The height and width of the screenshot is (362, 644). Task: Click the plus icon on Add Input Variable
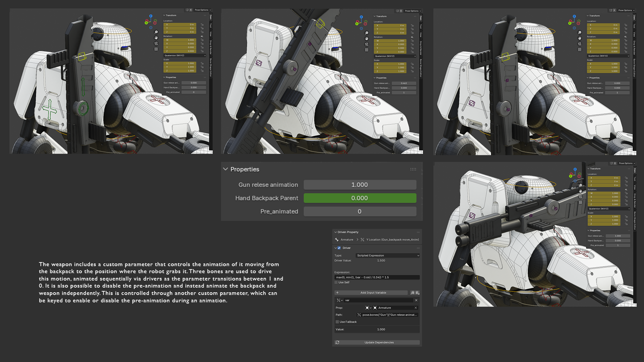pyautogui.click(x=337, y=293)
